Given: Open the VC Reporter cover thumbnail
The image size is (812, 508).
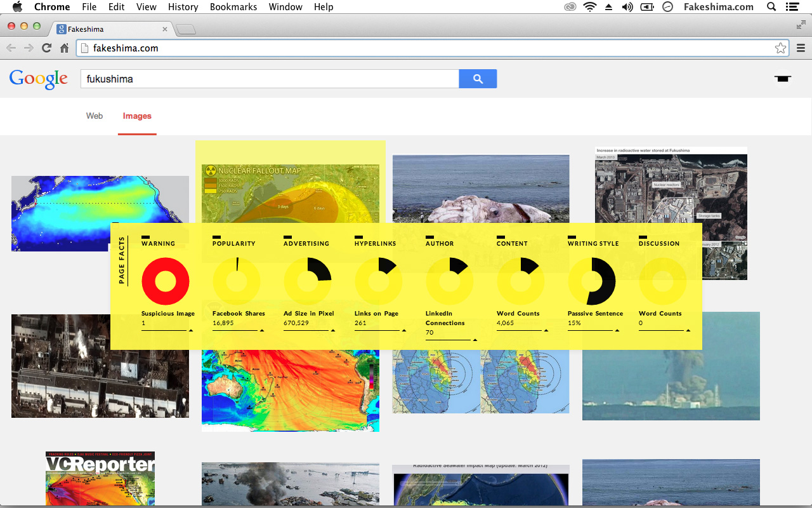Looking at the screenshot, I should [x=100, y=478].
